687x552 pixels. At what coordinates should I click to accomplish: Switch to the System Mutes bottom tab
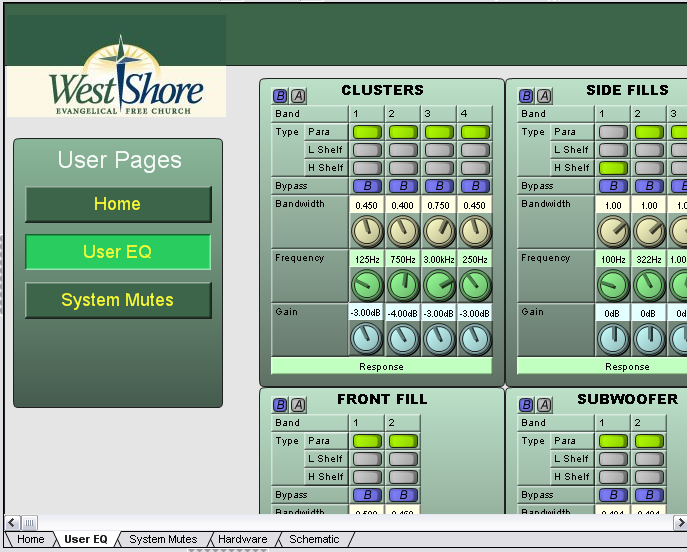[x=163, y=539]
